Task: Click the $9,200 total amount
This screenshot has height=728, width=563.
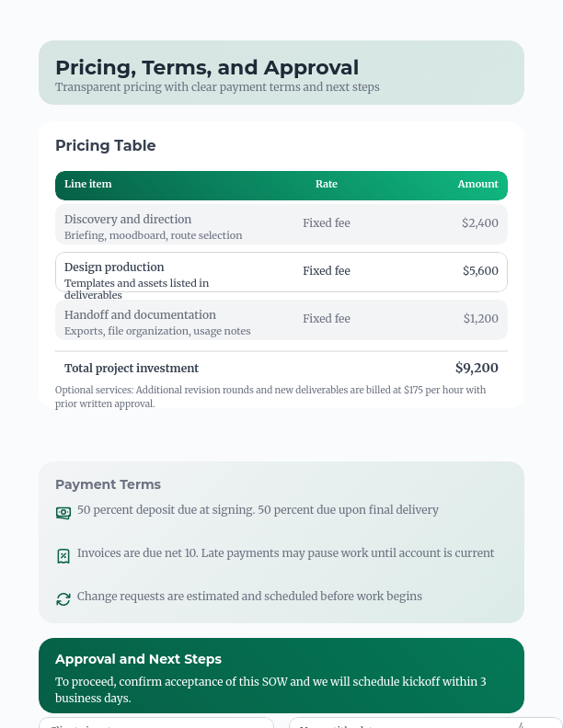Action: coord(477,369)
